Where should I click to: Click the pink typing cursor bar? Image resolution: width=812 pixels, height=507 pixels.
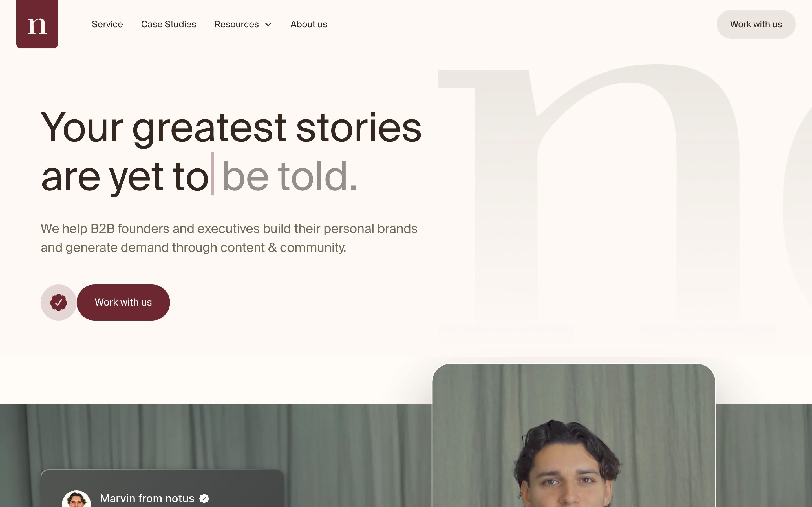tap(212, 174)
